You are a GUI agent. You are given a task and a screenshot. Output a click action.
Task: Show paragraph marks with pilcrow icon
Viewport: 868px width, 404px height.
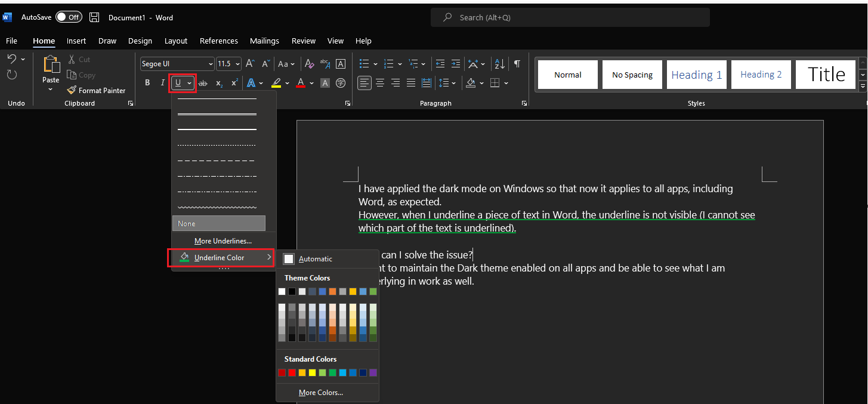coord(517,64)
